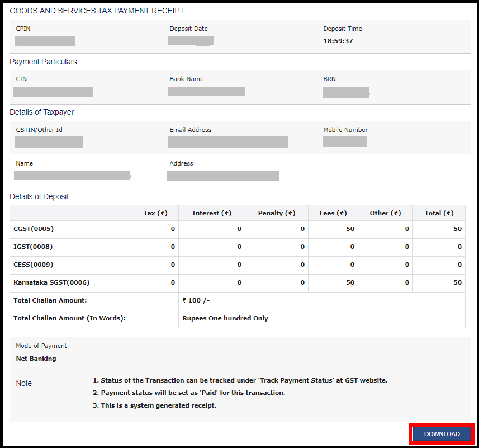Click the Payment Particulars heading
The width and height of the screenshot is (479, 448).
44,62
